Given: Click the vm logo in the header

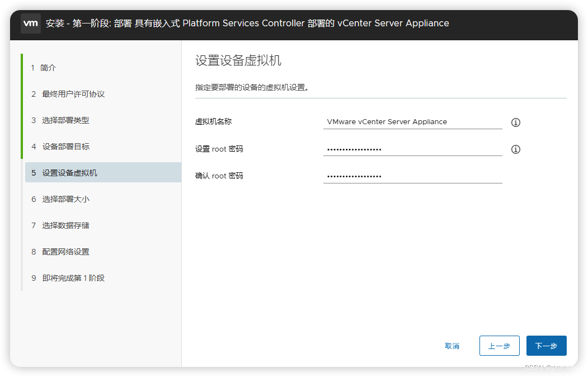Looking at the screenshot, I should click(31, 23).
